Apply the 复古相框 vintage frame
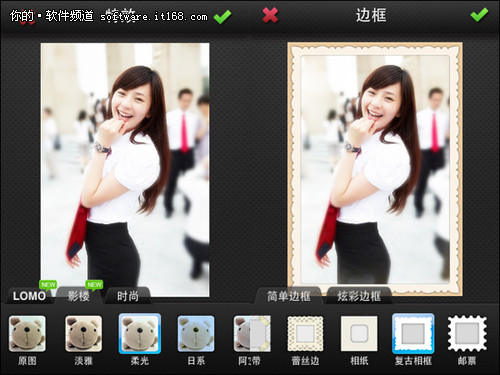 click(413, 334)
